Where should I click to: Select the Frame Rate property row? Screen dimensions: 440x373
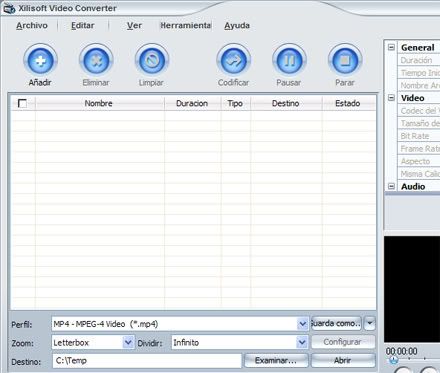419,149
